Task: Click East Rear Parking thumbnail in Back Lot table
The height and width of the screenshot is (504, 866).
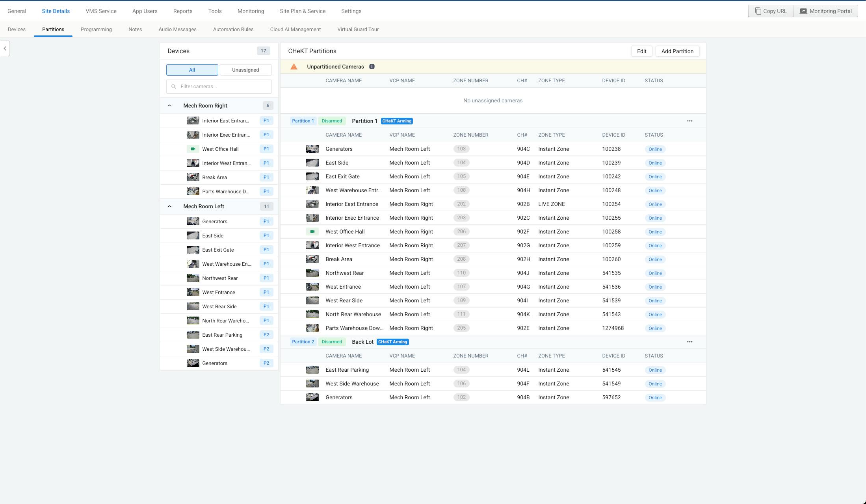Action: point(312,370)
